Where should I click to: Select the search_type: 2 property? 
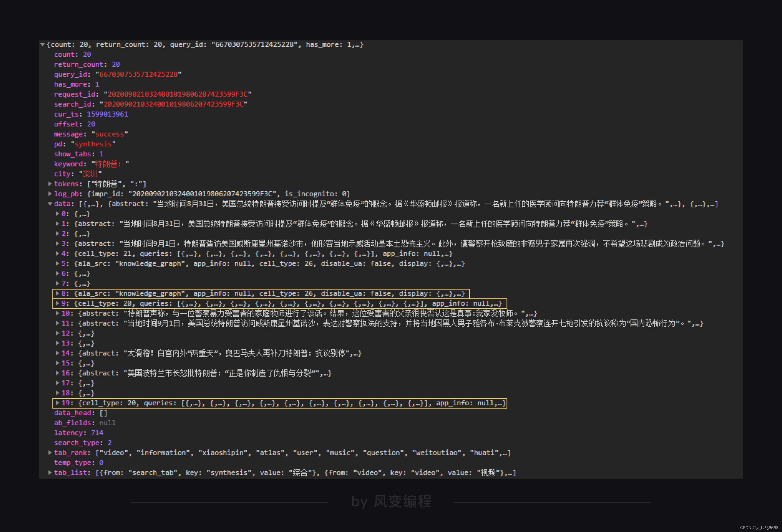[x=82, y=443]
